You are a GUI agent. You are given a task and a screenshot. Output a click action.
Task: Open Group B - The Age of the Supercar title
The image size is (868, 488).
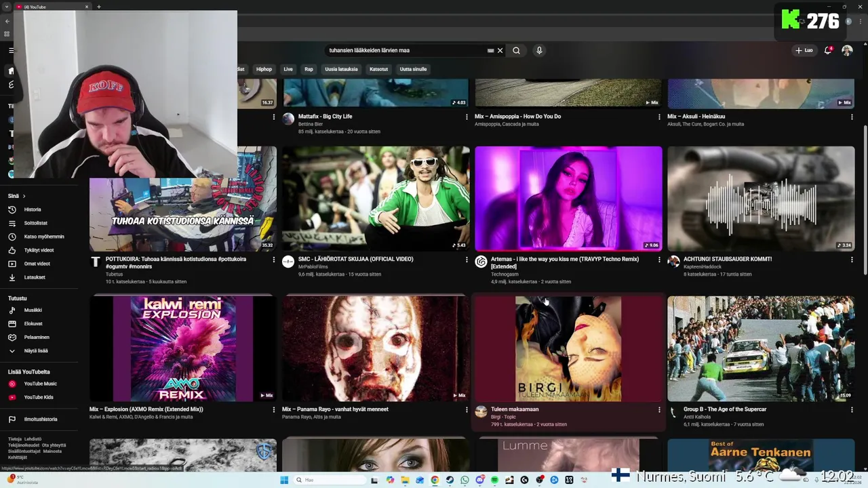[x=725, y=409]
